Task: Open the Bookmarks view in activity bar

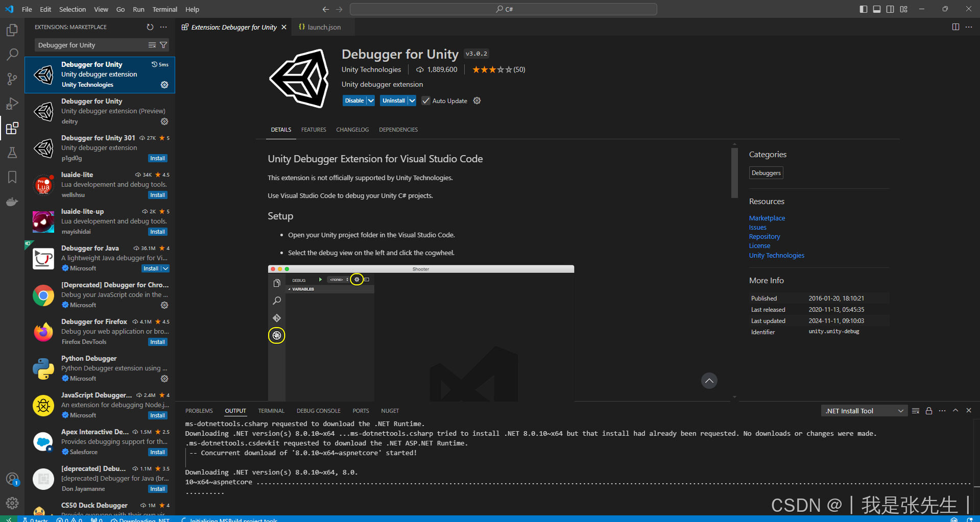Action: [12, 177]
